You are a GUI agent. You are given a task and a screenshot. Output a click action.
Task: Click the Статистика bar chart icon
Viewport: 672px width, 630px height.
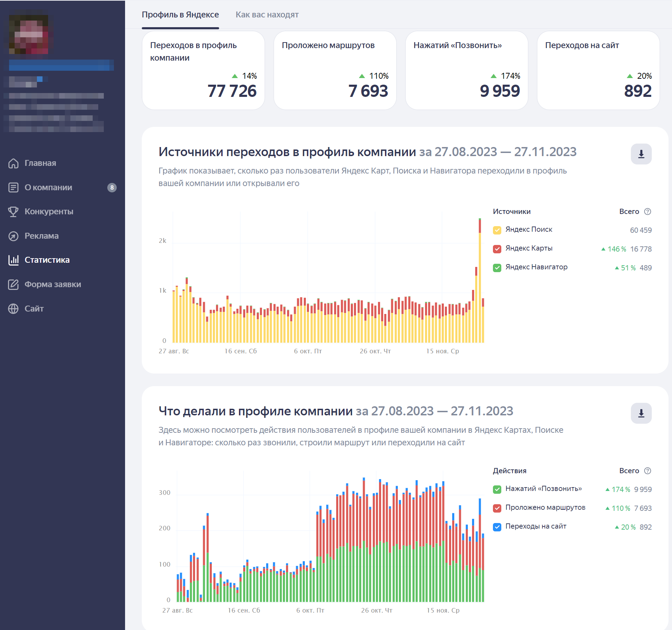tap(13, 260)
